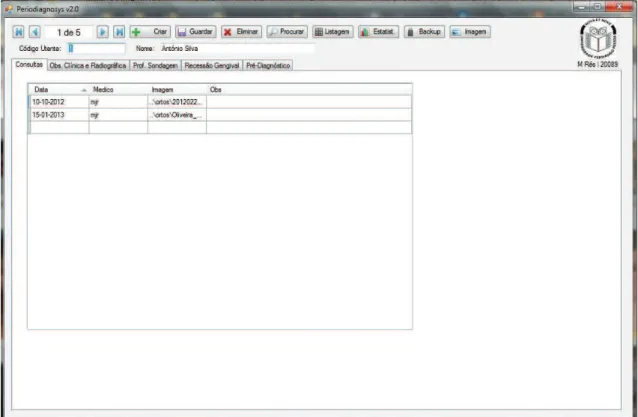Click the Medico column header

pyautogui.click(x=118, y=90)
